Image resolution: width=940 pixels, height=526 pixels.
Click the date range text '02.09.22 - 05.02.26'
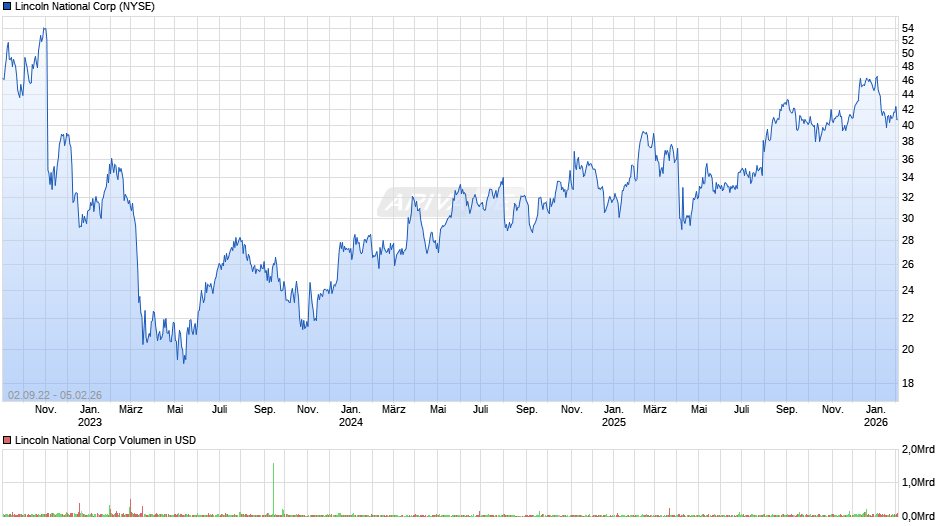[55, 395]
